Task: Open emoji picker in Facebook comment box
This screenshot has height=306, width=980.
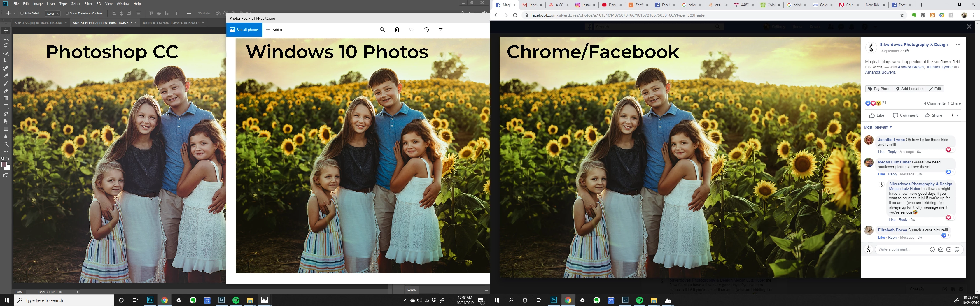Action: point(932,250)
